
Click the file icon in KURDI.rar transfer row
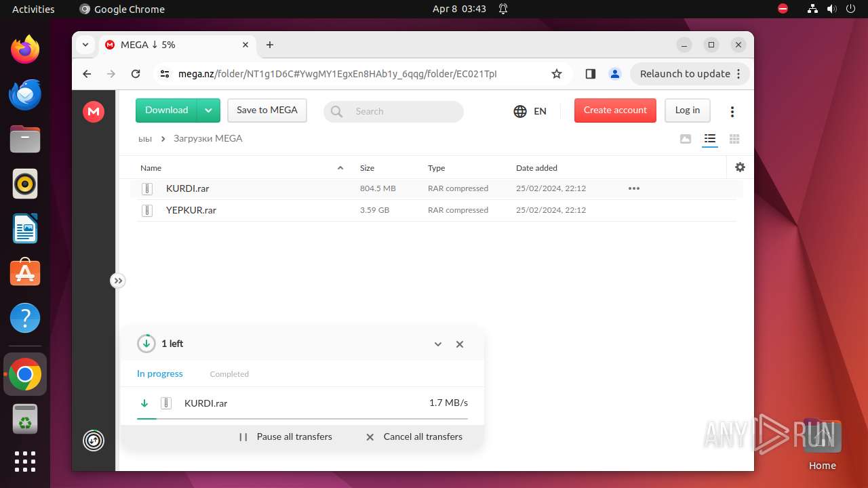click(x=166, y=403)
